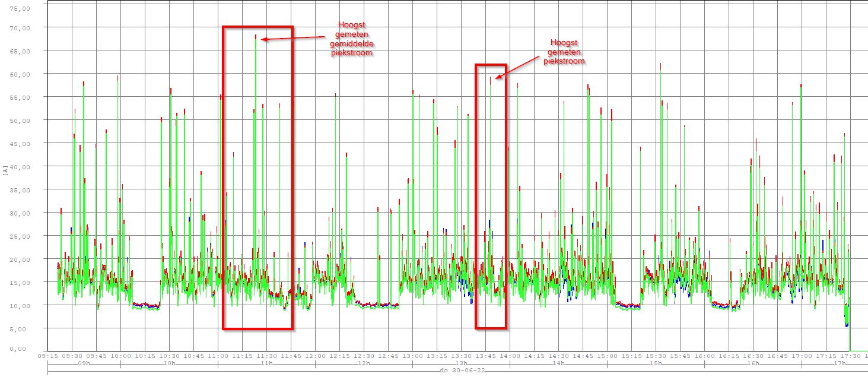Screen dimensions: 868x380
Task: Click the 0,00 value on the Y-axis
Action: tap(25, 349)
